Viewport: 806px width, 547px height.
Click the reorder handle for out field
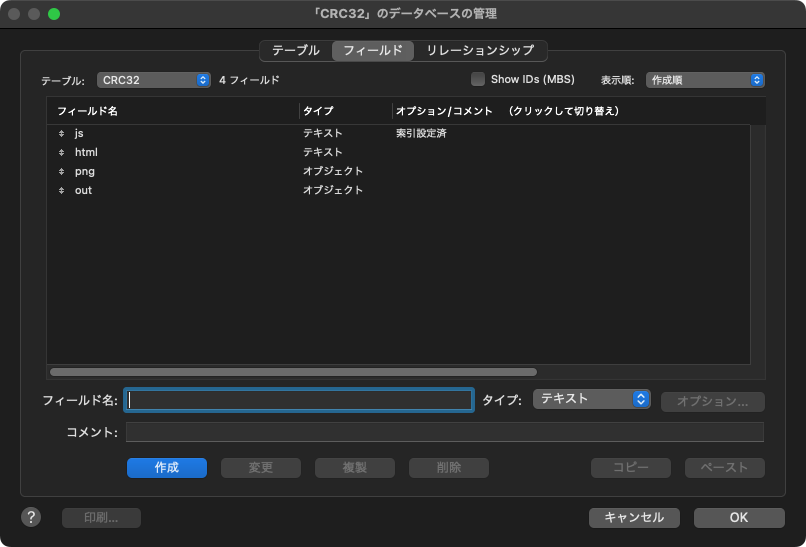61,191
